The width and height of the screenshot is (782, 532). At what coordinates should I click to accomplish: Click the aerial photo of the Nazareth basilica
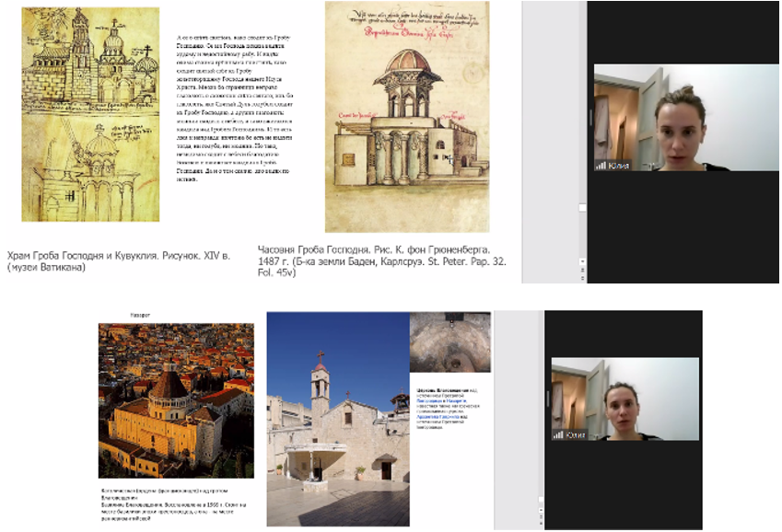[176, 400]
